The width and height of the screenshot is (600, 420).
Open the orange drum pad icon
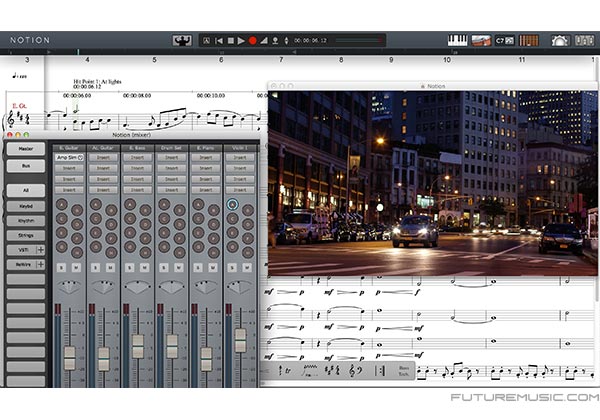coord(528,40)
